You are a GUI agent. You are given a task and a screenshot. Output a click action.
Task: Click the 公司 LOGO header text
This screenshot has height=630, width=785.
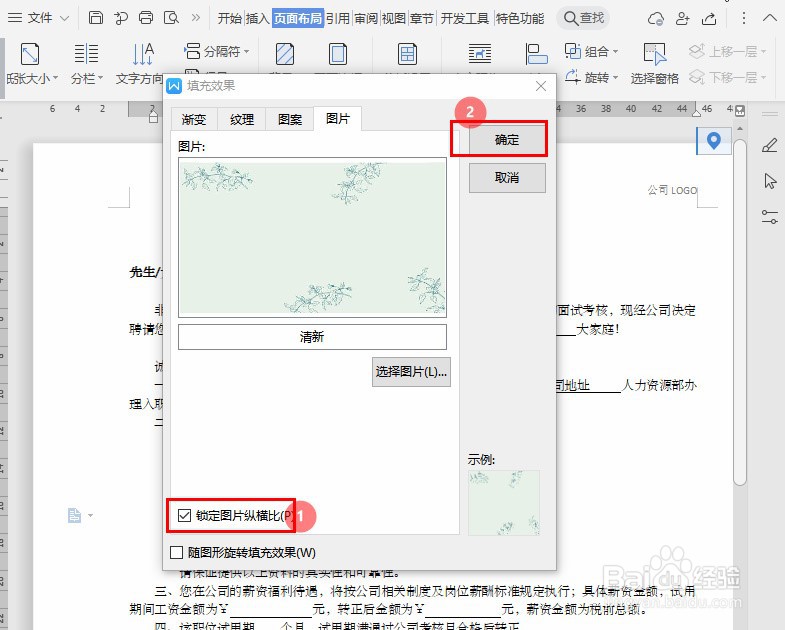click(672, 190)
